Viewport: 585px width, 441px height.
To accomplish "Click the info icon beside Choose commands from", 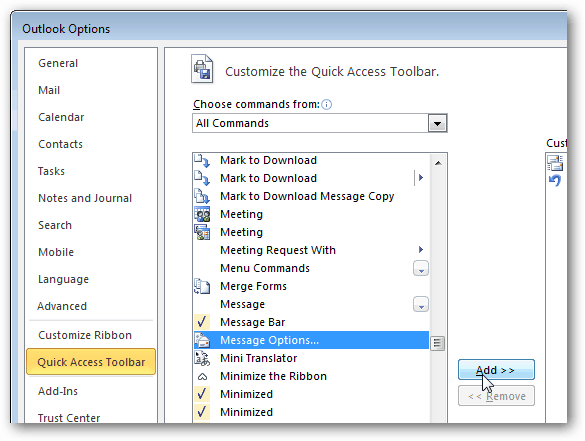I will point(326,104).
